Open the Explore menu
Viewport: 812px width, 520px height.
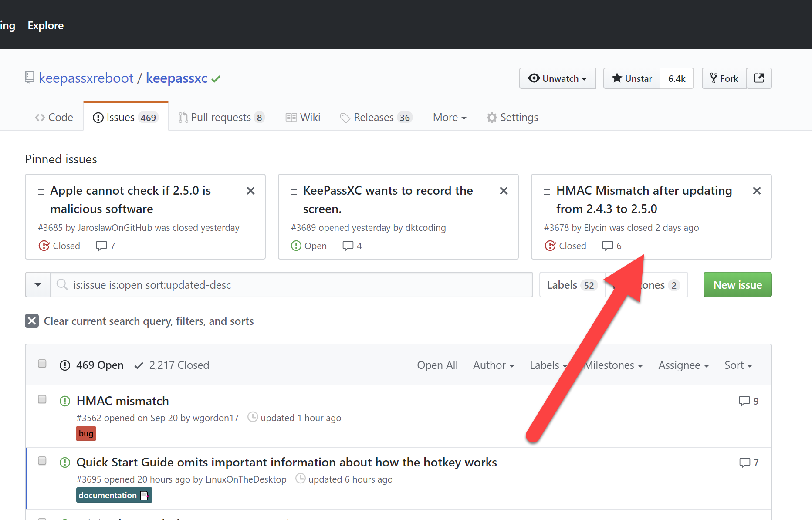pyautogui.click(x=45, y=25)
